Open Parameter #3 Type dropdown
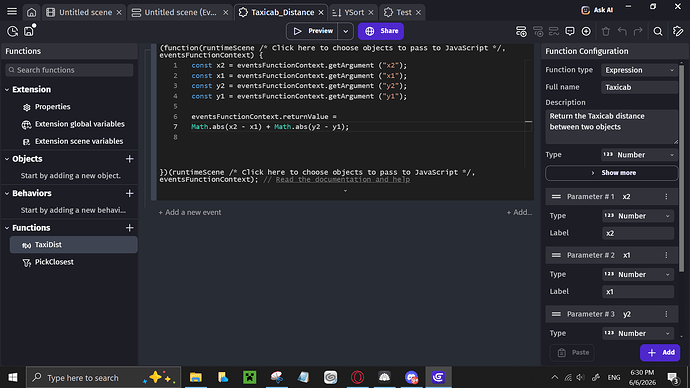 point(638,333)
